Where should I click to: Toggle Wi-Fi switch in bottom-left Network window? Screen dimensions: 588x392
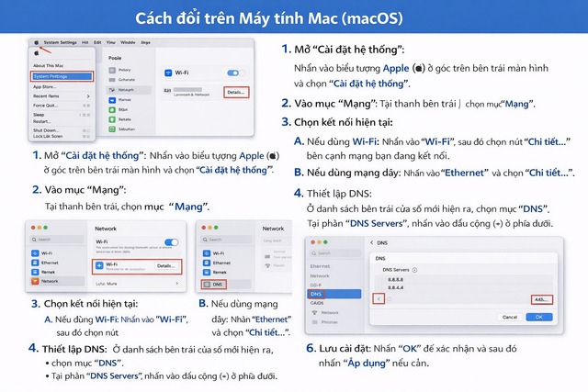click(x=172, y=242)
